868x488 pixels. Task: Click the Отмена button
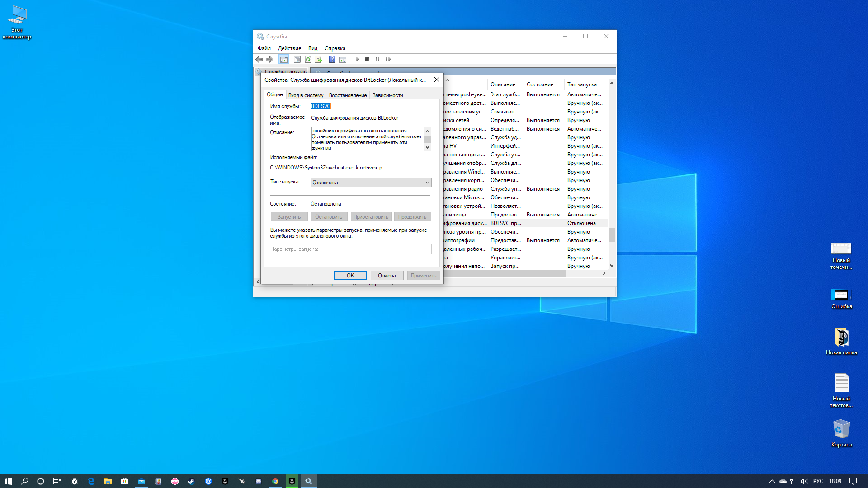387,276
